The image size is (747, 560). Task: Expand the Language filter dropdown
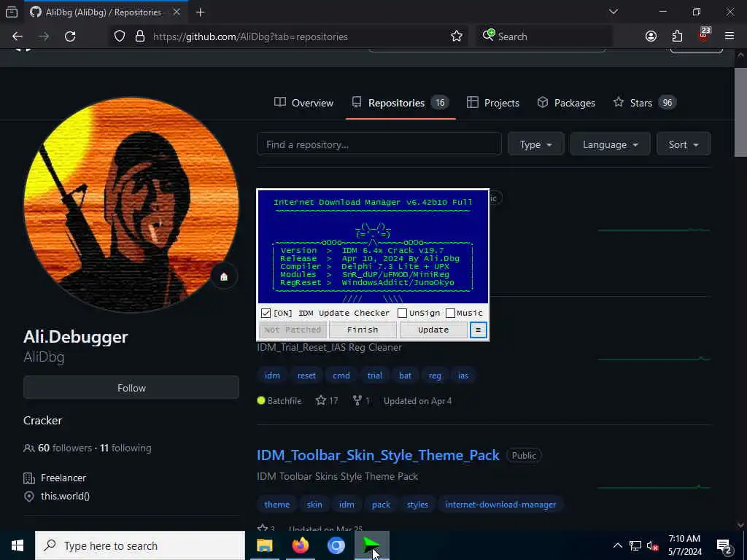coord(610,144)
